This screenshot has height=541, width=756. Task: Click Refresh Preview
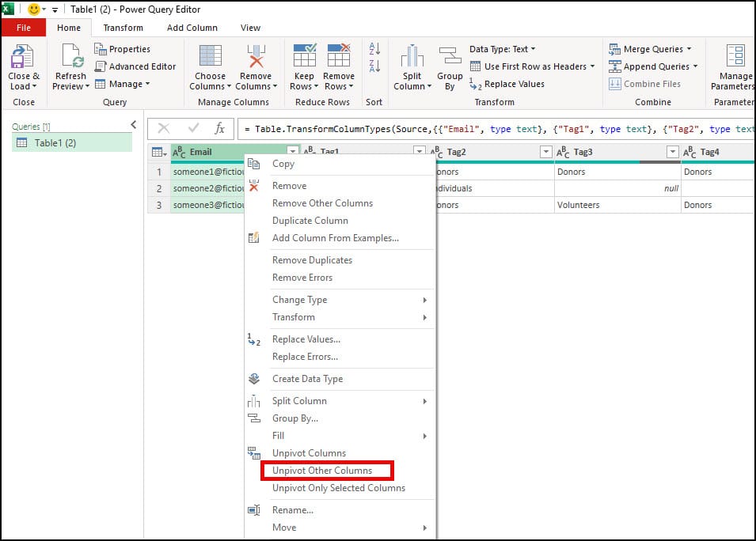coord(70,66)
